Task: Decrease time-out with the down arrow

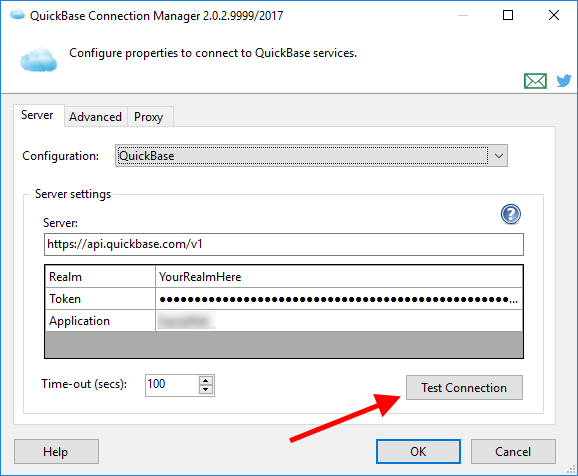Action: [206, 389]
